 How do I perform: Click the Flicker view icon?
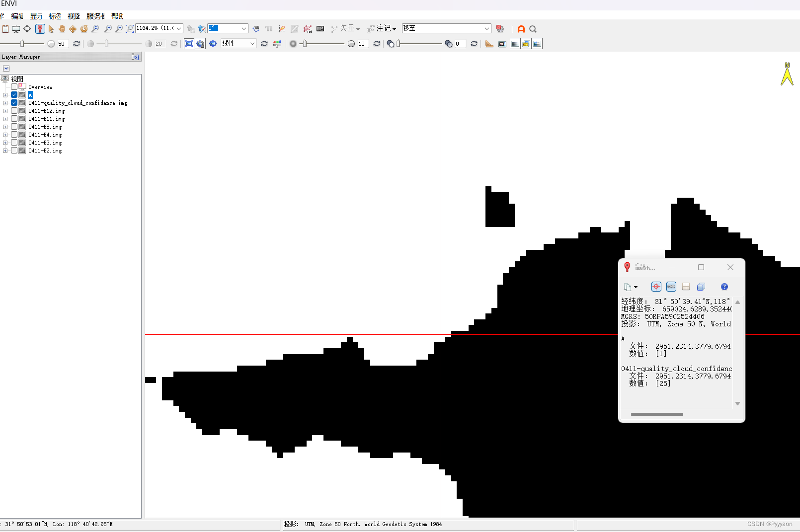pyautogui.click(x=526, y=44)
